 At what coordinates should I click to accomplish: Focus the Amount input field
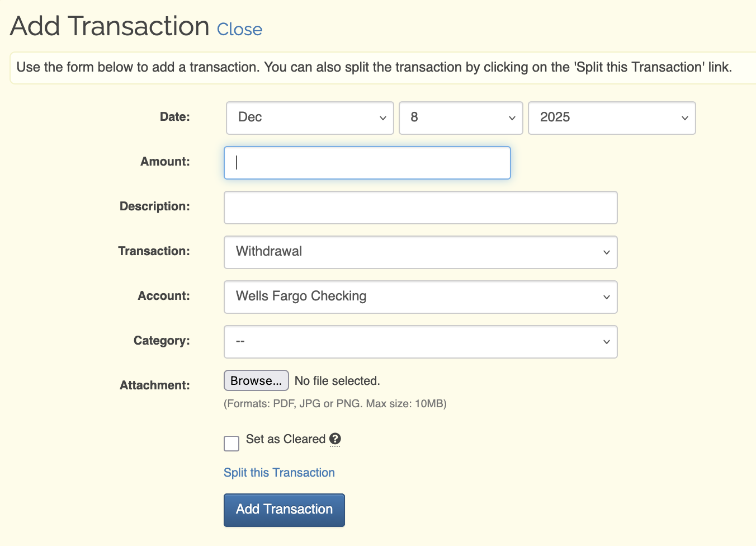point(367,163)
